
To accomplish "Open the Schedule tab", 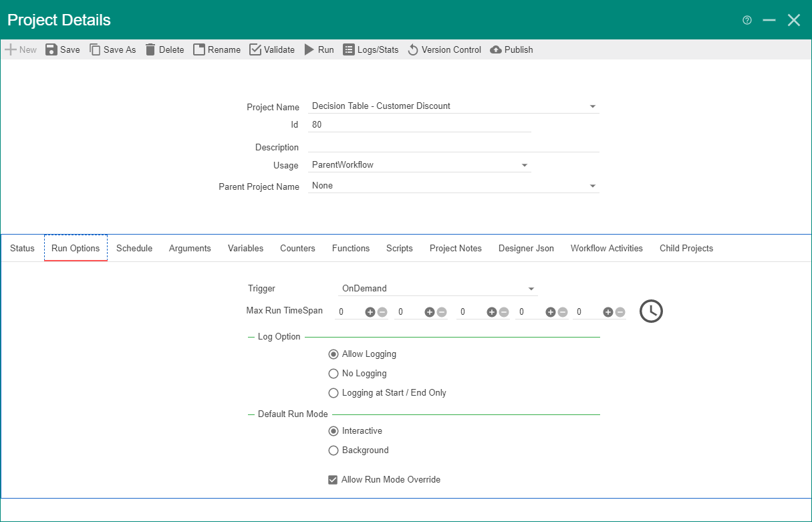I will pyautogui.click(x=134, y=248).
